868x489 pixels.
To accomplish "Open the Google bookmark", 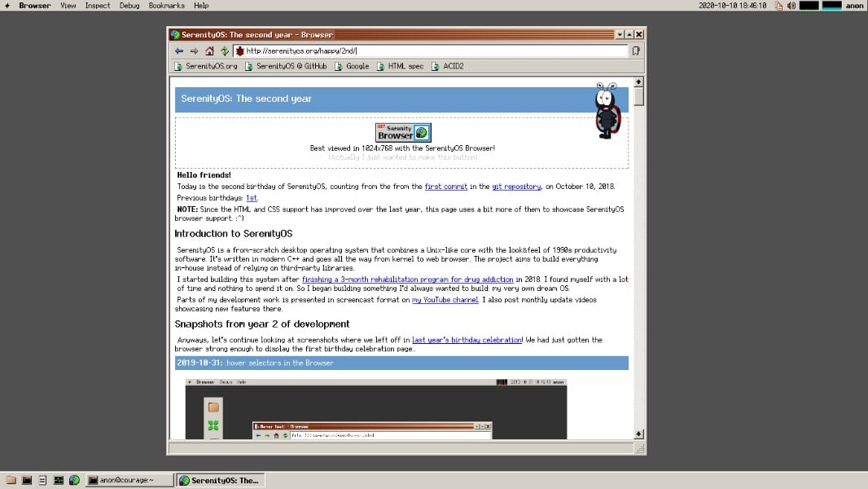I will tap(352, 66).
